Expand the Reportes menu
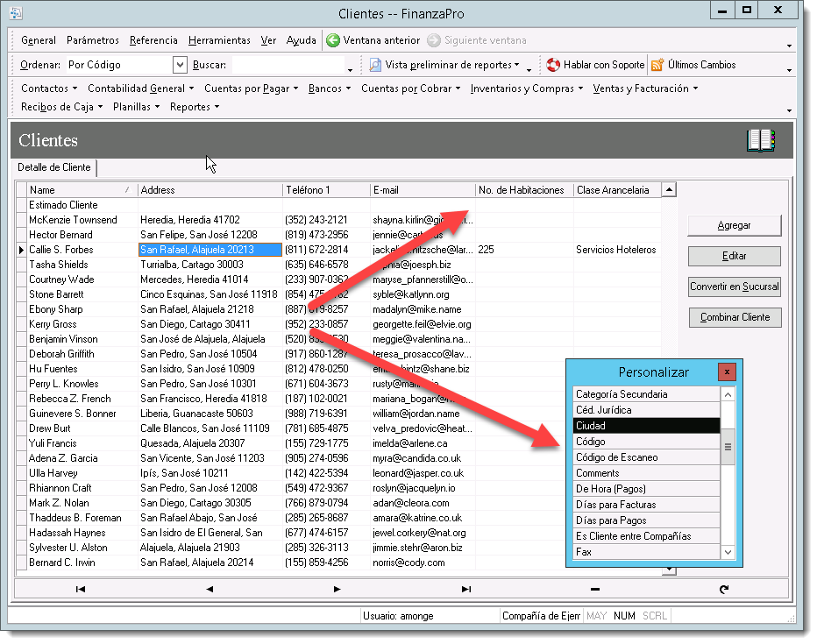 (195, 107)
